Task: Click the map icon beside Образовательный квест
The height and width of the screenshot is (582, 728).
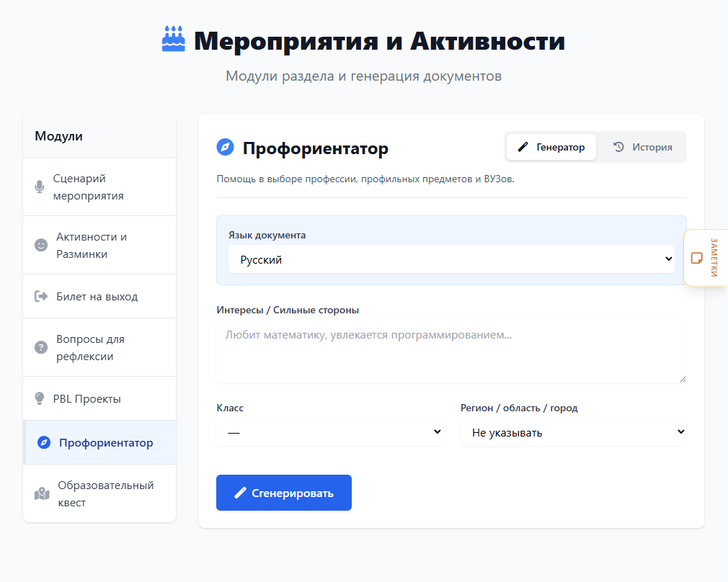Action: click(x=42, y=493)
